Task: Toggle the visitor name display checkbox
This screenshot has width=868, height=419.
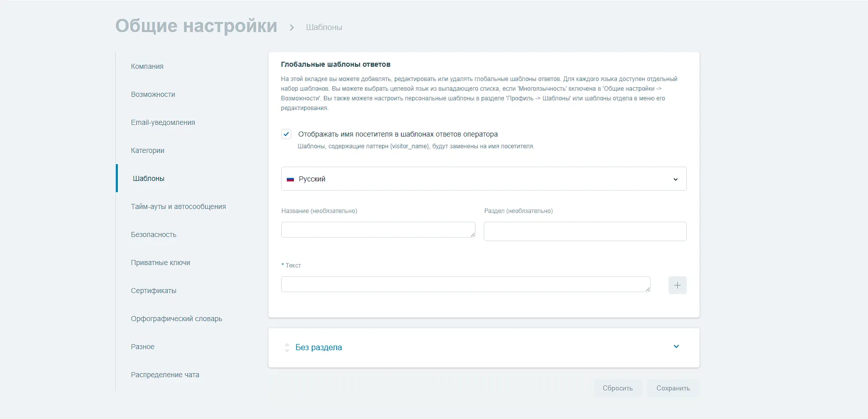Action: (286, 134)
